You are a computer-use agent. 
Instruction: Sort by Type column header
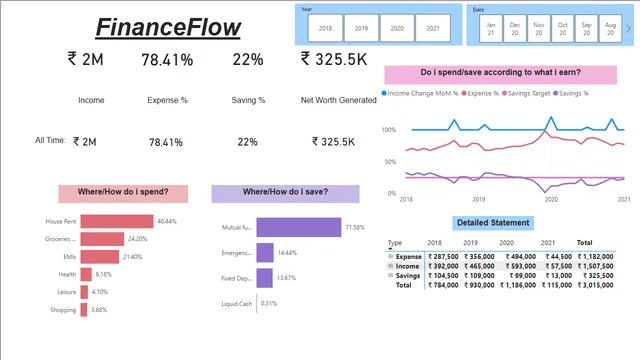[395, 242]
